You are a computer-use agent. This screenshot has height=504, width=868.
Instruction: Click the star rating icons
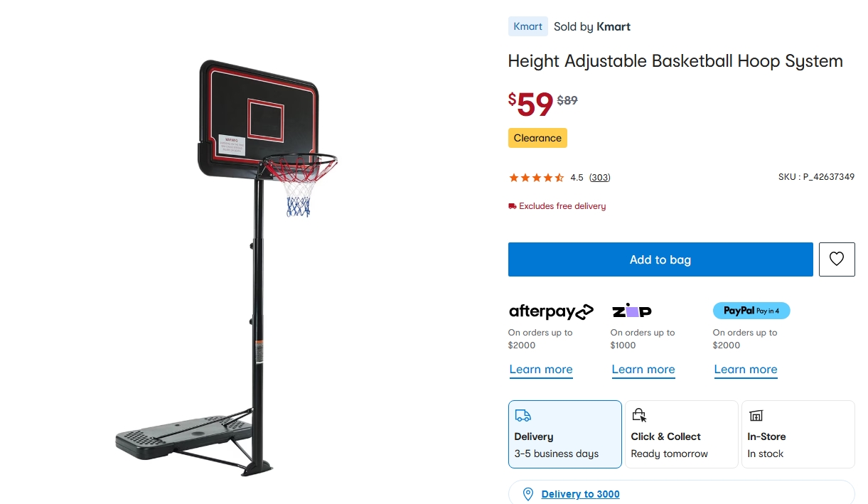click(x=537, y=178)
